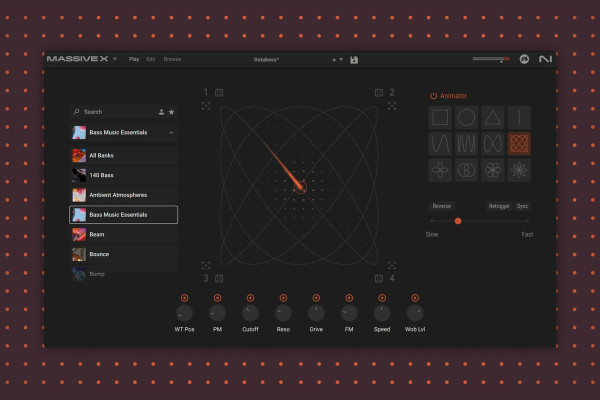
Task: Click the master output level slider
Action: 491,59
